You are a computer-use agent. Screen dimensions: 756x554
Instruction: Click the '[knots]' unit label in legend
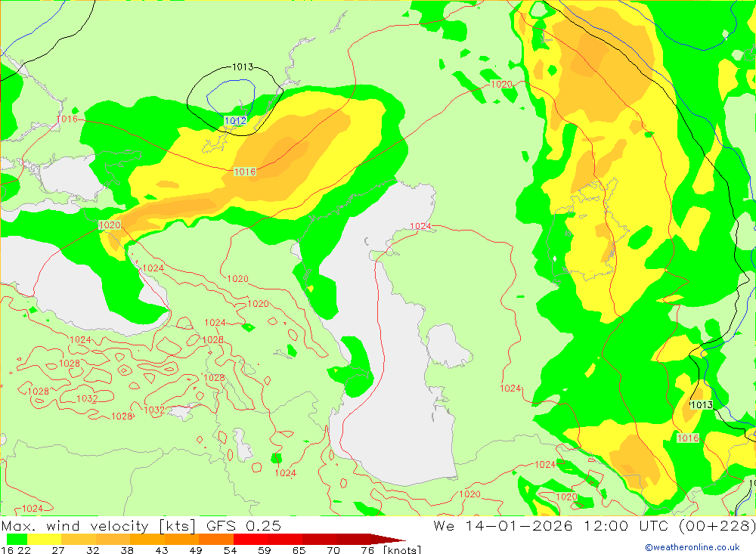click(x=402, y=549)
